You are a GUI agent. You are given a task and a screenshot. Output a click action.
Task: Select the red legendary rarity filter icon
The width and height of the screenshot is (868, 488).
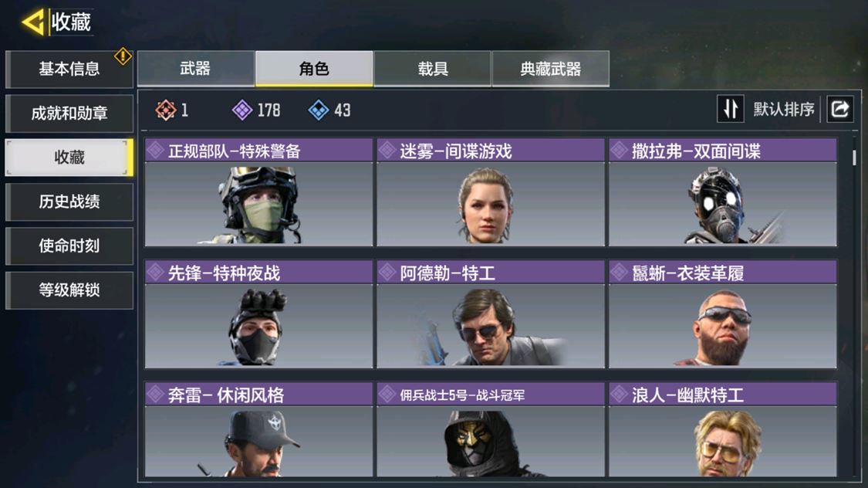point(166,110)
